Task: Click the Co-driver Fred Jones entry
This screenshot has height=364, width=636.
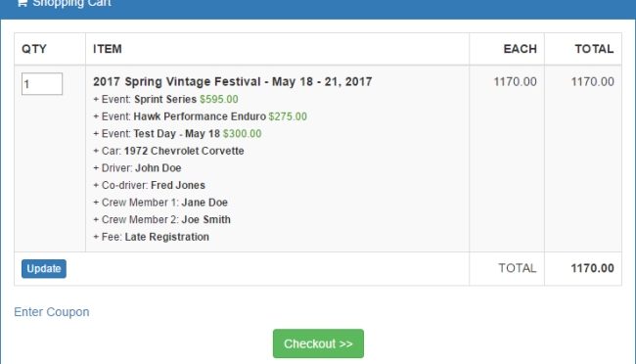Action: [150, 185]
